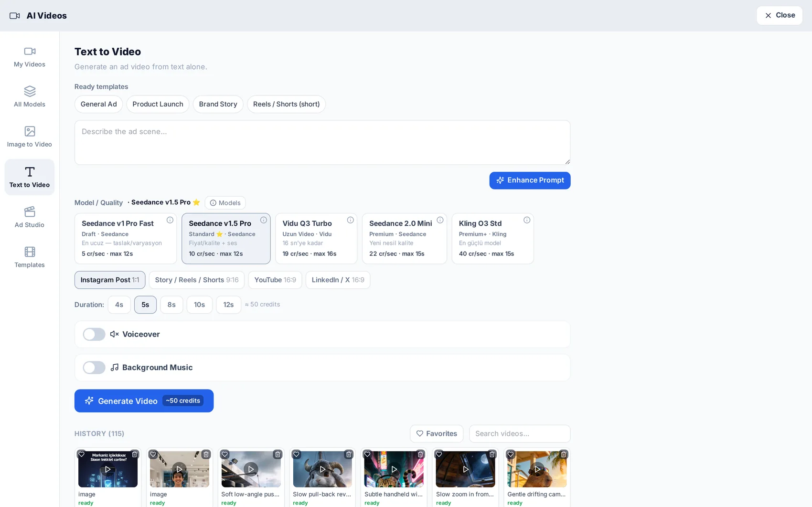The image size is (812, 507).
Task: Open Ad Studio from sidebar
Action: 30,217
